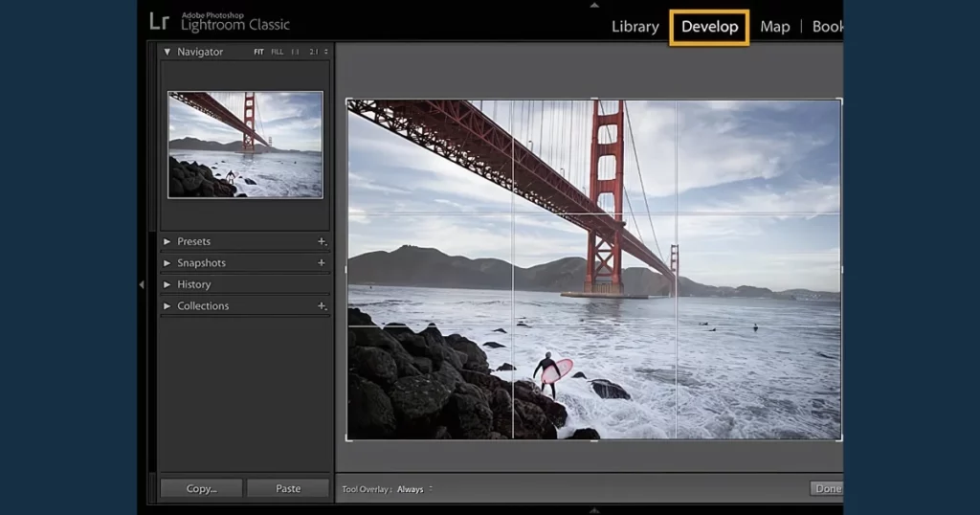Switch to the Book module
This screenshot has height=515, width=980.
tap(827, 27)
